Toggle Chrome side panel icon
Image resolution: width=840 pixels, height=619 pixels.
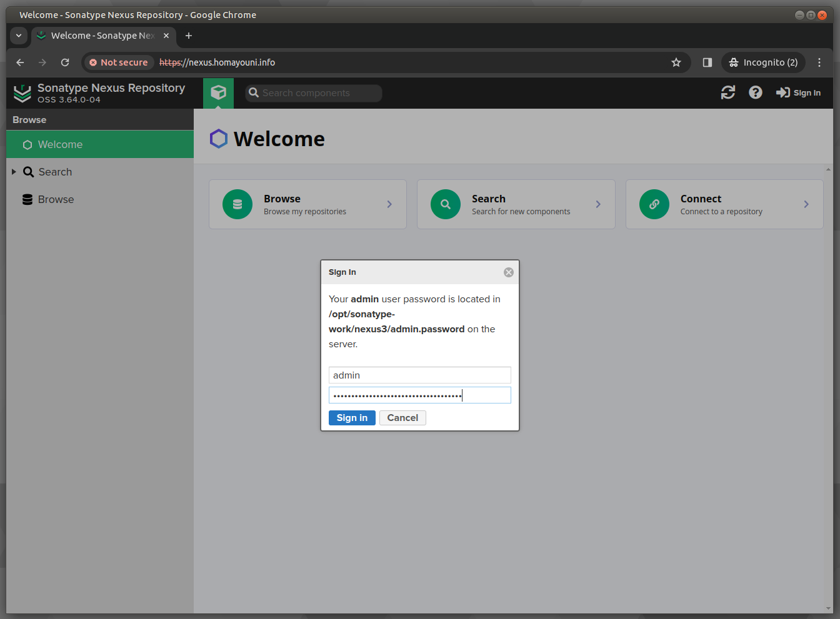click(707, 62)
